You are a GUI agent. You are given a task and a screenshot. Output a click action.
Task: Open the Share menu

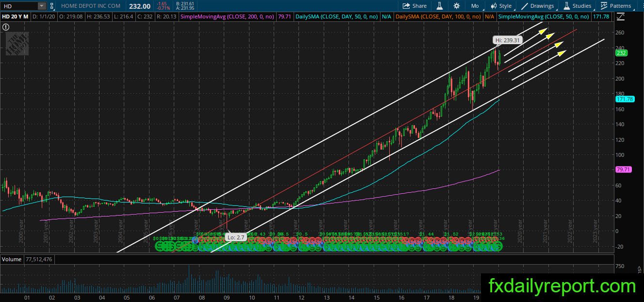click(x=414, y=6)
